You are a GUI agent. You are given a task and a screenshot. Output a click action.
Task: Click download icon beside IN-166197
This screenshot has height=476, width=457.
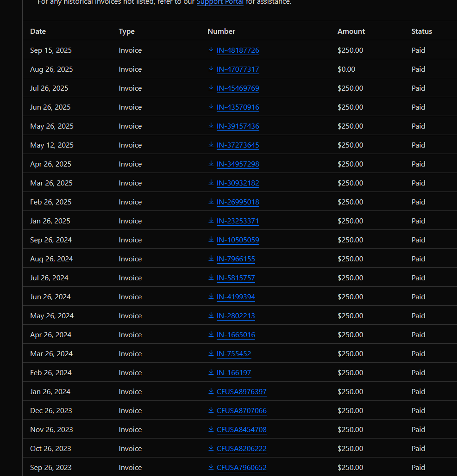[211, 372]
